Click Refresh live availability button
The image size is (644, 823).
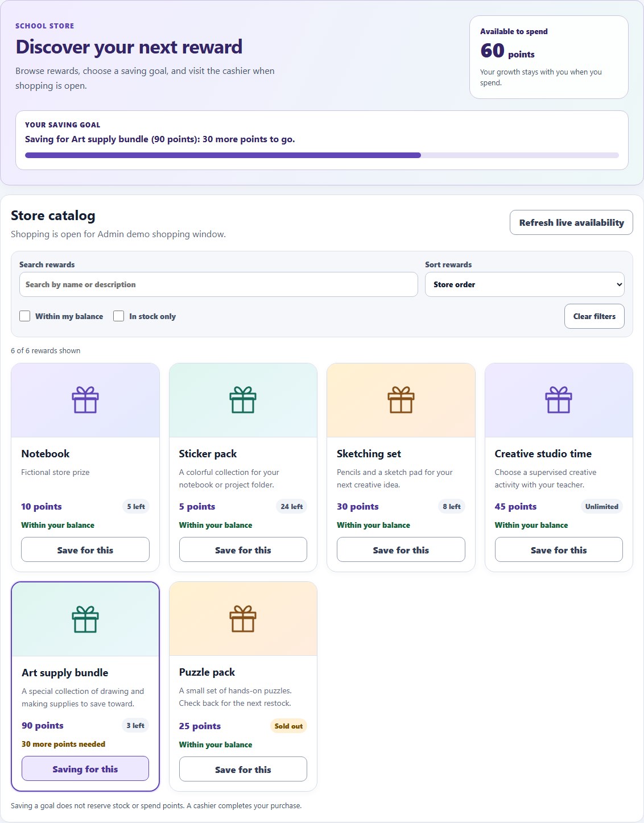pyautogui.click(x=571, y=222)
